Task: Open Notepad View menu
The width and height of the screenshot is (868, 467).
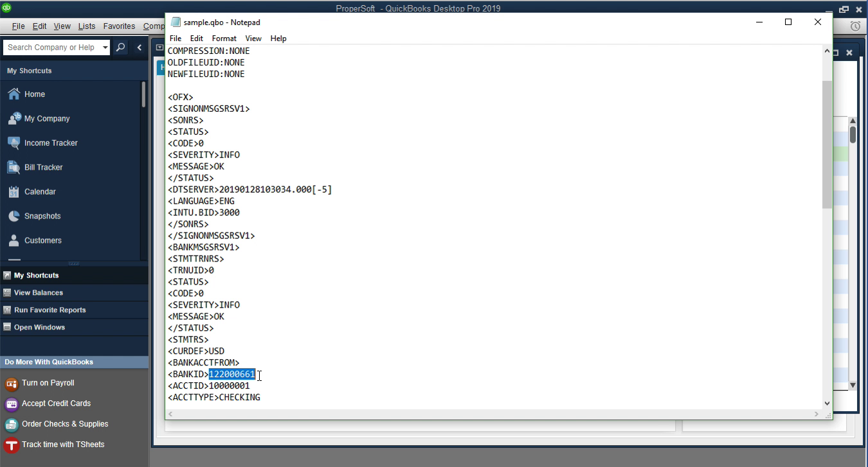Action: (253, 39)
